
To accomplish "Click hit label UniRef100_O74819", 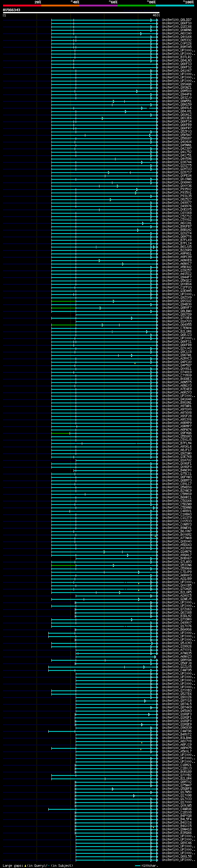I will point(177,372).
